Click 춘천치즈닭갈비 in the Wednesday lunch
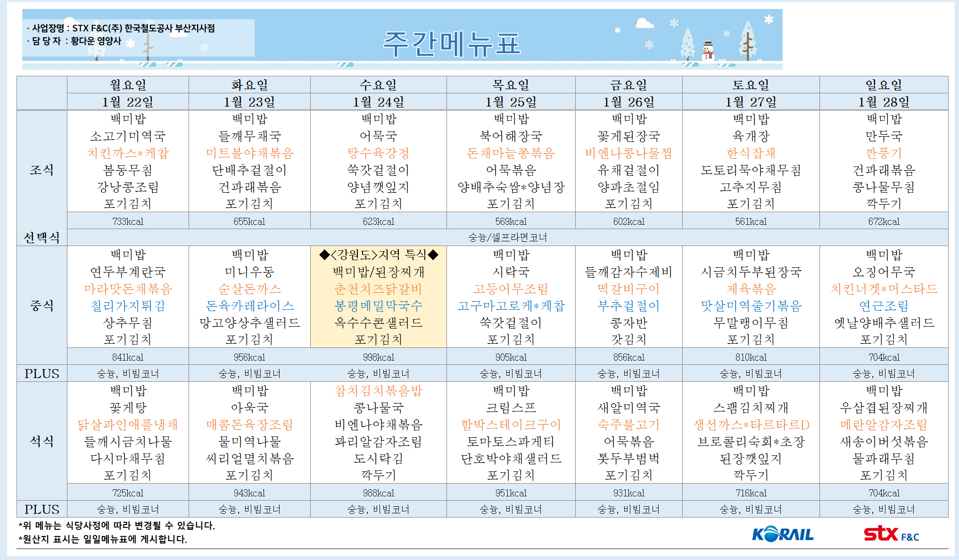Screen dimensions: 959x560 point(378,289)
